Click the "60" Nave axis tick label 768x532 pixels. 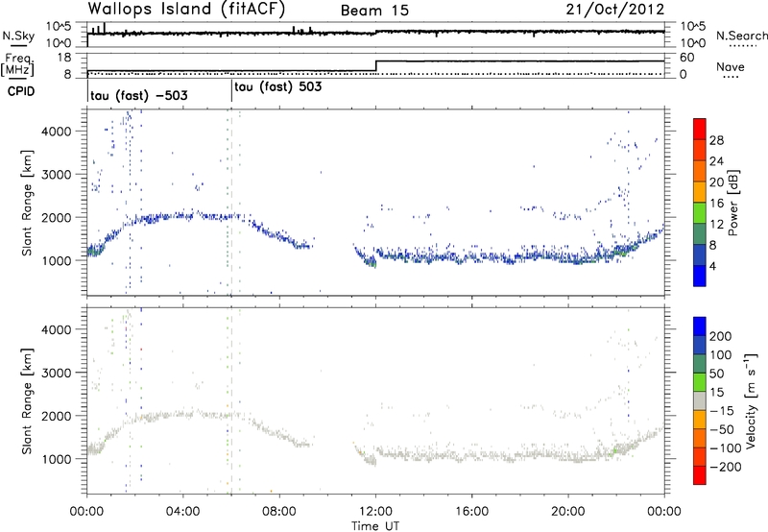(687, 58)
